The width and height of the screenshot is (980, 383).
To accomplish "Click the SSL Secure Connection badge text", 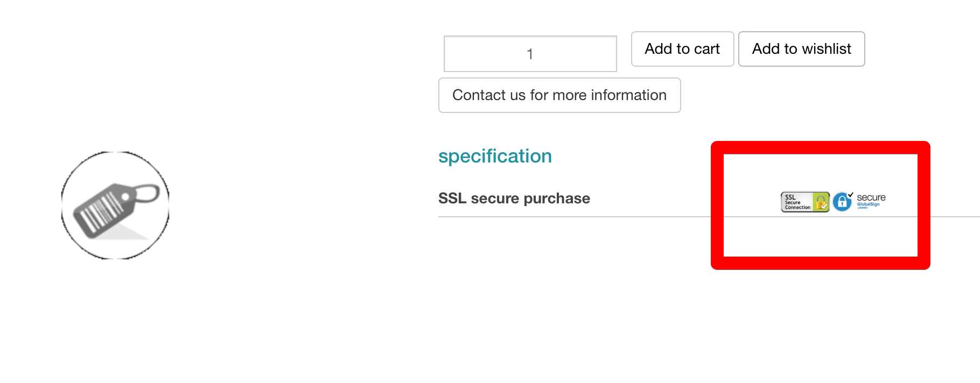I will 796,202.
